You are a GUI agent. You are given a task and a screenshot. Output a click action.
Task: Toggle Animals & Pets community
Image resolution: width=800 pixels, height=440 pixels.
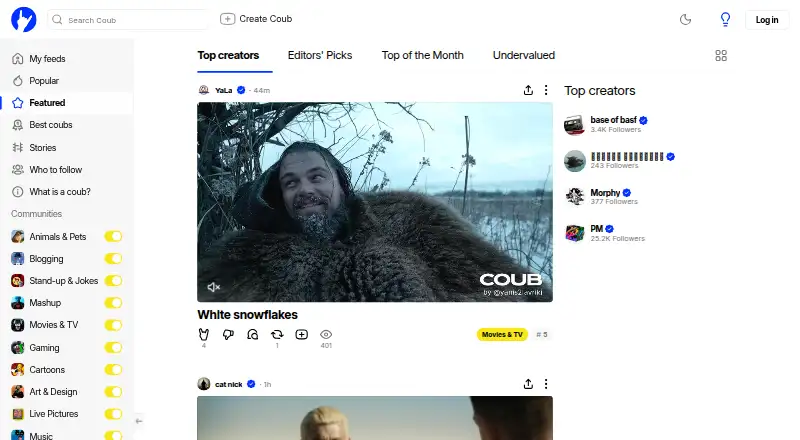point(113,236)
